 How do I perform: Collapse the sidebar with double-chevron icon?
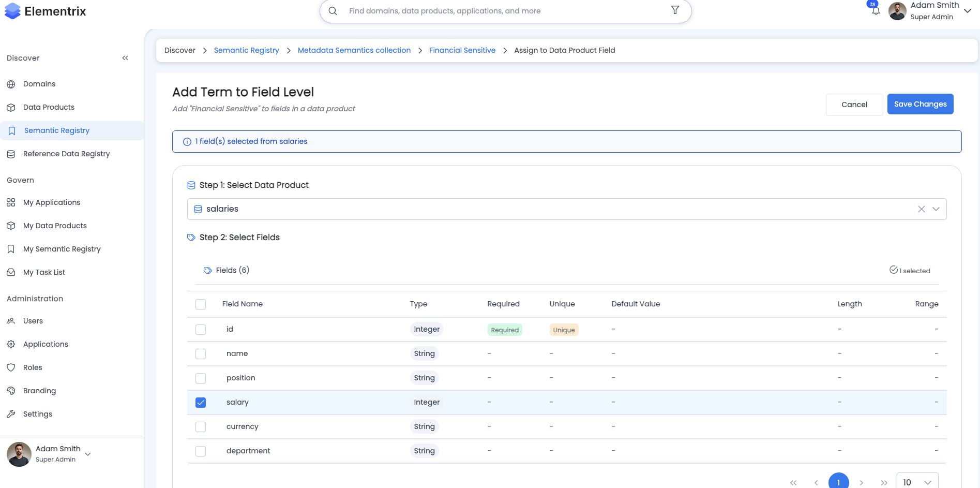pyautogui.click(x=125, y=58)
